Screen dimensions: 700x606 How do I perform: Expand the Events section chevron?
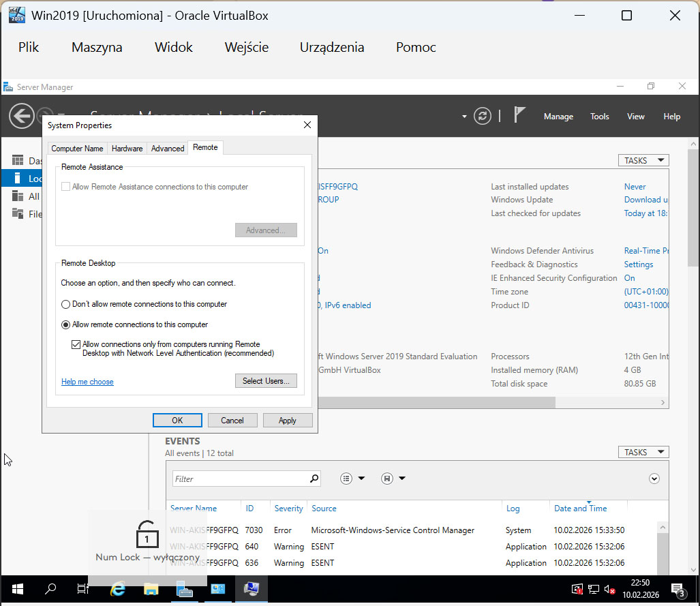(x=654, y=479)
